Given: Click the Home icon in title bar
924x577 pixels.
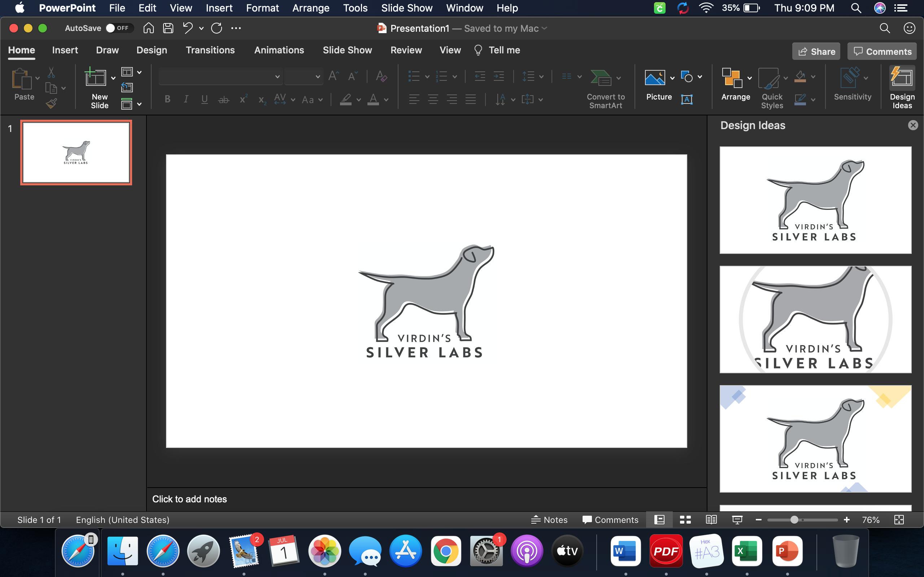Looking at the screenshot, I should pyautogui.click(x=149, y=28).
